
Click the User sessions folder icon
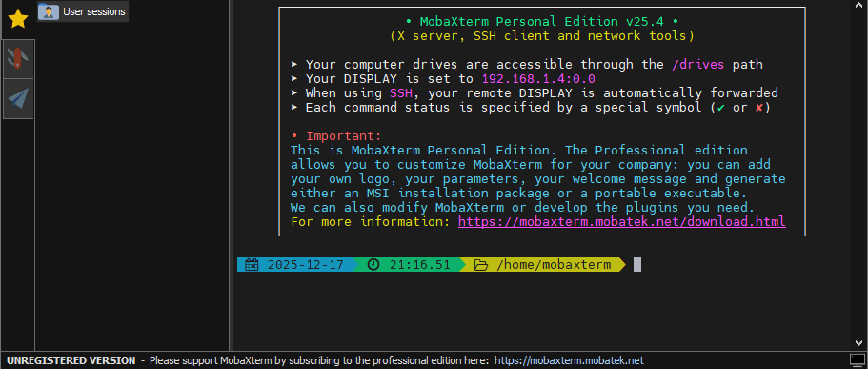pyautogui.click(x=49, y=11)
